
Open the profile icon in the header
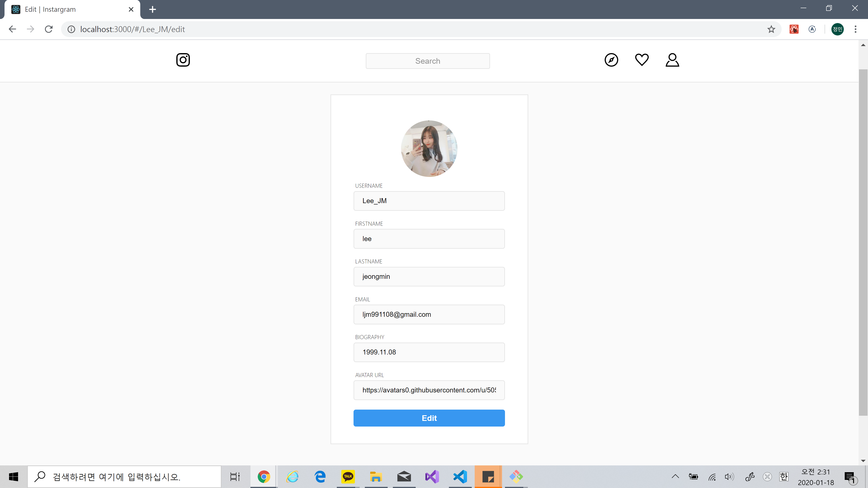pyautogui.click(x=672, y=60)
